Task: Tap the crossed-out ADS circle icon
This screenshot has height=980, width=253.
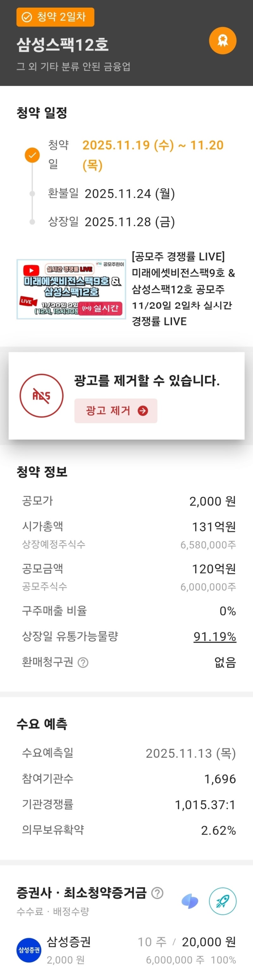Action: 41,396
